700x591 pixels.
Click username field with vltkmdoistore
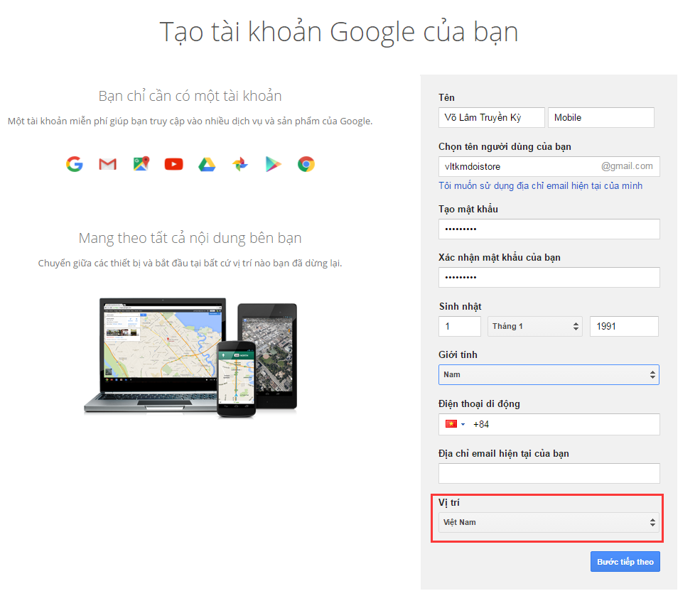(549, 166)
